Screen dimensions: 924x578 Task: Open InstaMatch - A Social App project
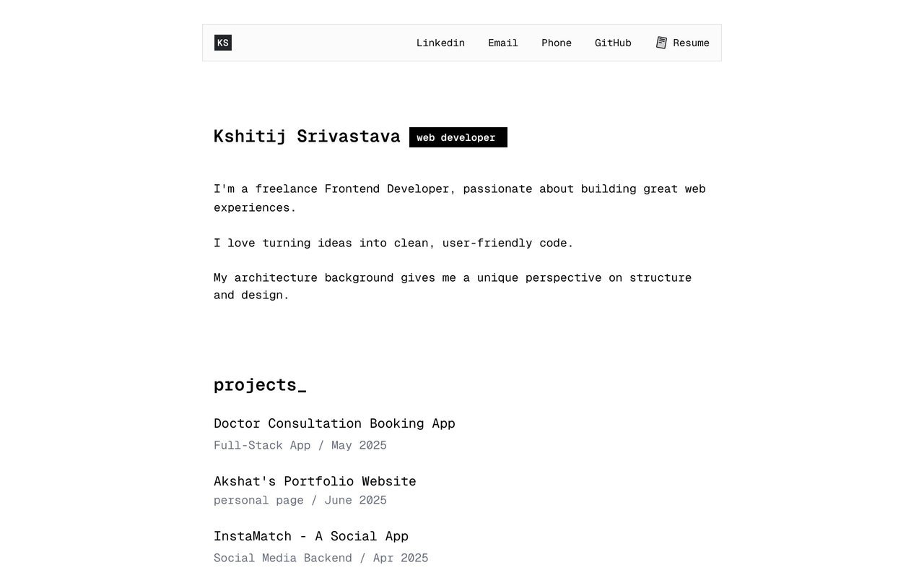[311, 536]
